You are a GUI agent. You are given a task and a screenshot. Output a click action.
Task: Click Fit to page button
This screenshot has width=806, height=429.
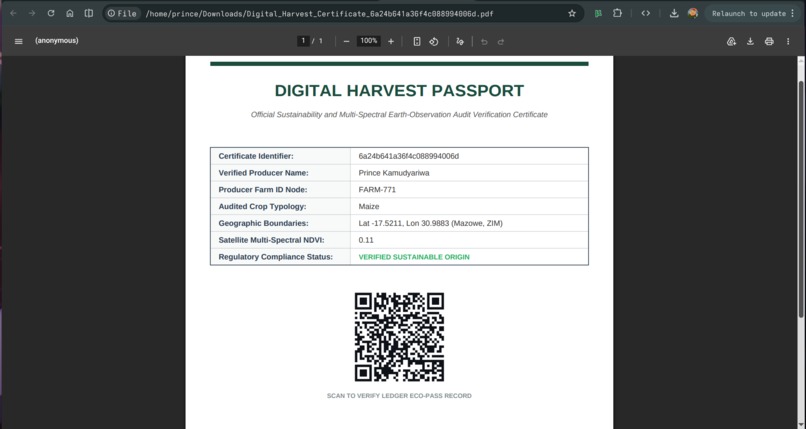click(417, 41)
